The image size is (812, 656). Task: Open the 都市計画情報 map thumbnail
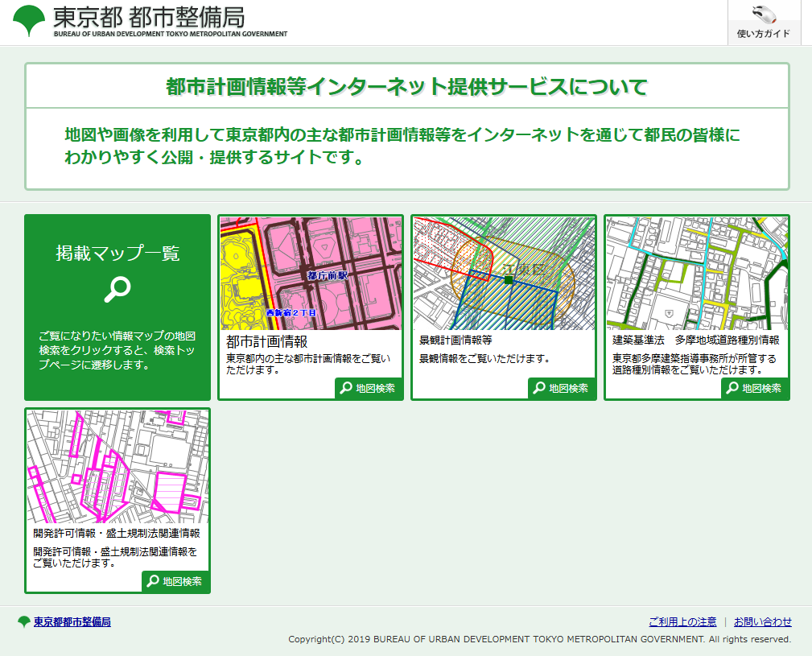tap(311, 274)
